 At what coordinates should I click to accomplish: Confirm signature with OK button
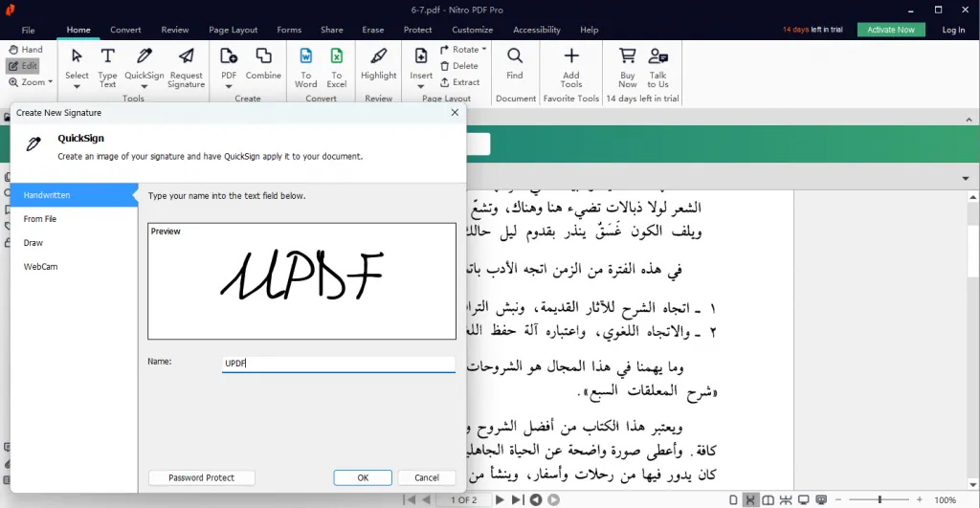[363, 477]
